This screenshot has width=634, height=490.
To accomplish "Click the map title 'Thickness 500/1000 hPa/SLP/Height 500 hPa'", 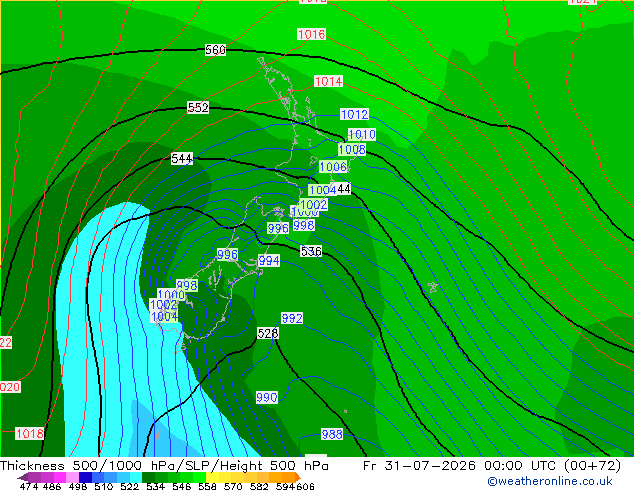I will 164,466.
